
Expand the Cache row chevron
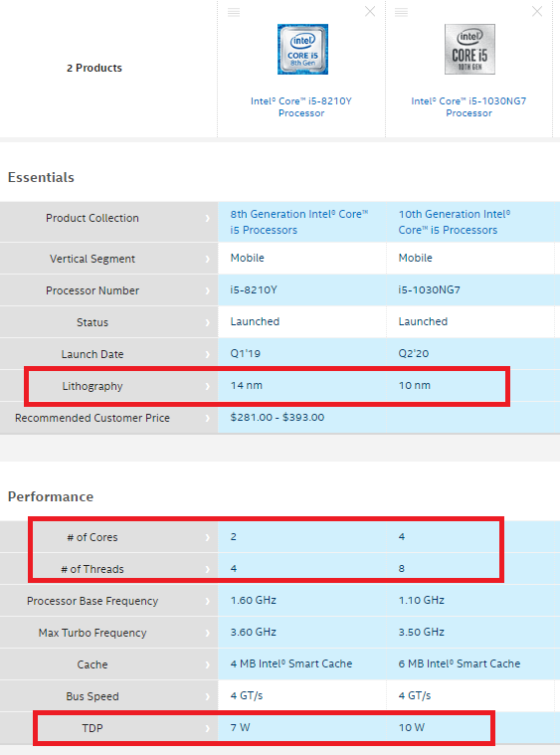coord(208,664)
